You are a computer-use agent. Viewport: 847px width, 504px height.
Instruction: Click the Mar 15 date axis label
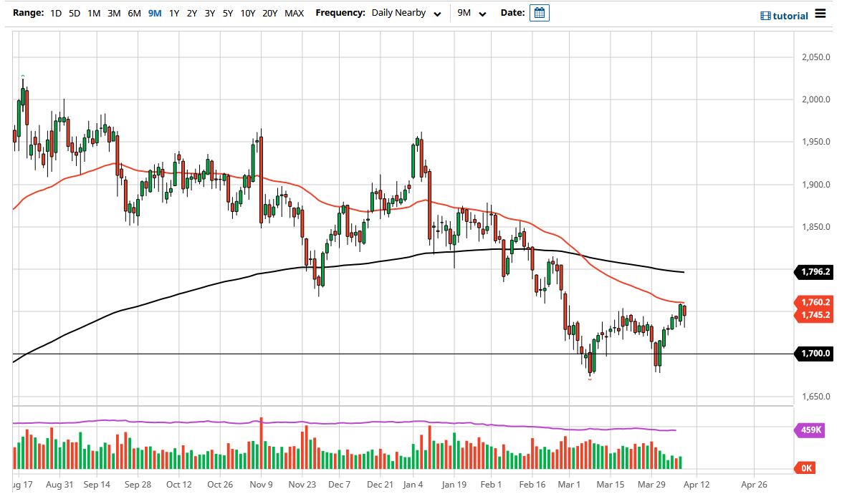pos(611,485)
